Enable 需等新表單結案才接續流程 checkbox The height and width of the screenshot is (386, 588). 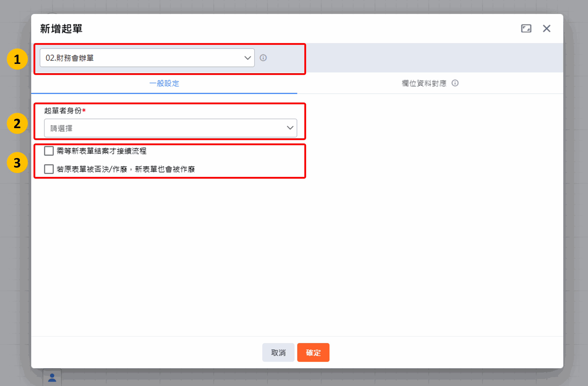point(49,151)
